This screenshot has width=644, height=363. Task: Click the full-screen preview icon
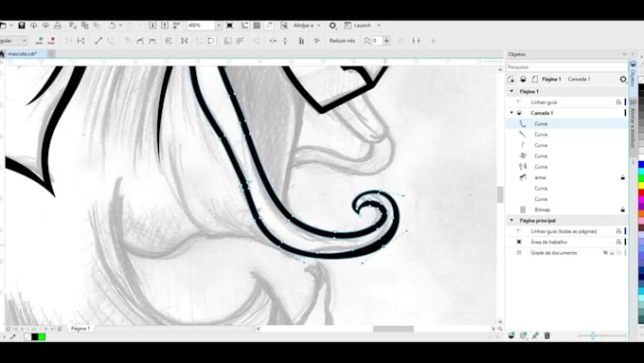point(229,26)
